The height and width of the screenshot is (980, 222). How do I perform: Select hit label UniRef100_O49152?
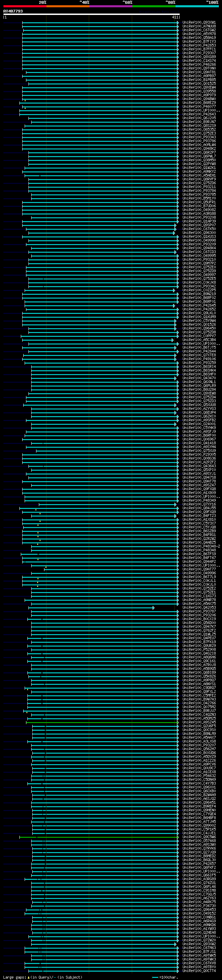(x=199, y=913)
